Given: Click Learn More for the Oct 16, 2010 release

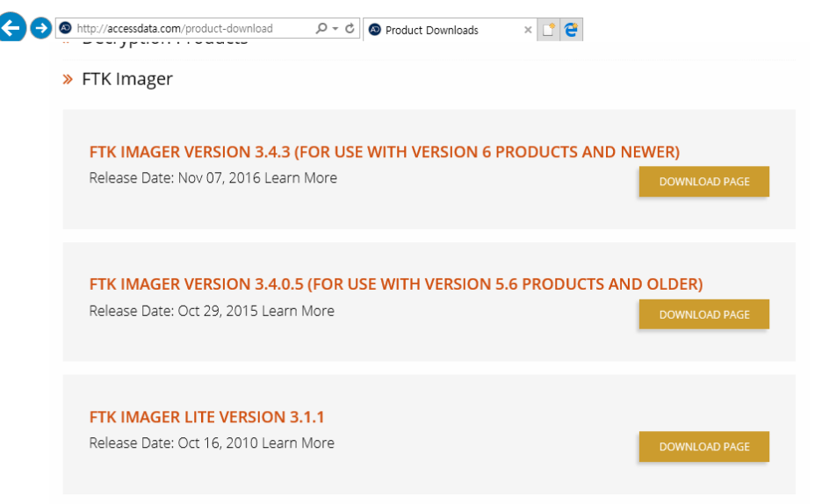Looking at the screenshot, I should tap(298, 443).
